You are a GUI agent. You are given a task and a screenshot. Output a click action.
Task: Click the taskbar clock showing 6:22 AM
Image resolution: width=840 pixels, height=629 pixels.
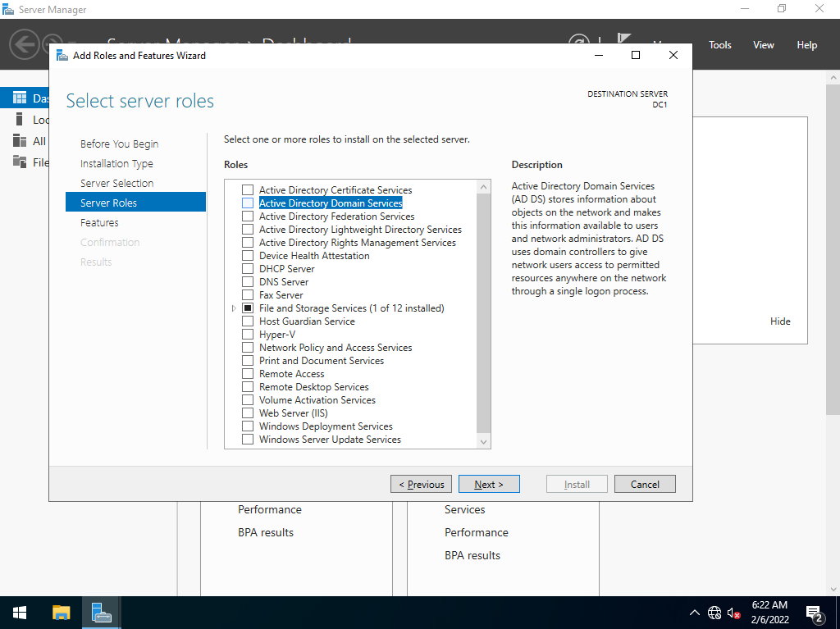(x=769, y=613)
